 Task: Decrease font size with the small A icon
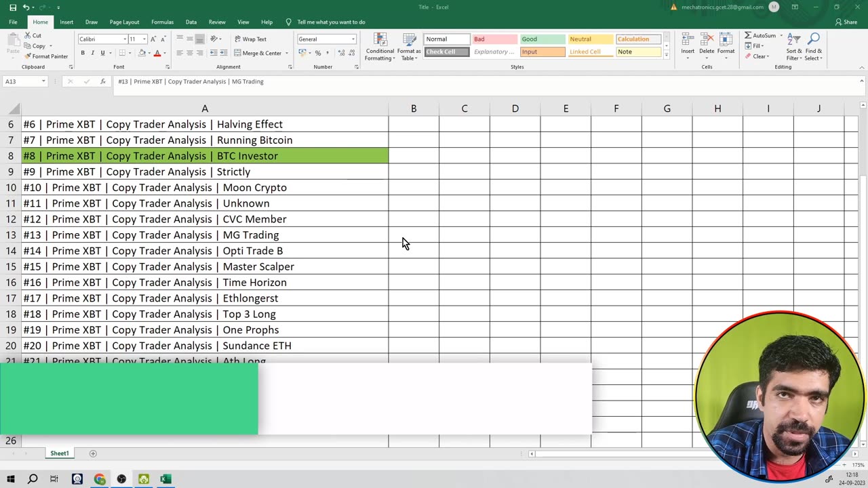tap(163, 39)
